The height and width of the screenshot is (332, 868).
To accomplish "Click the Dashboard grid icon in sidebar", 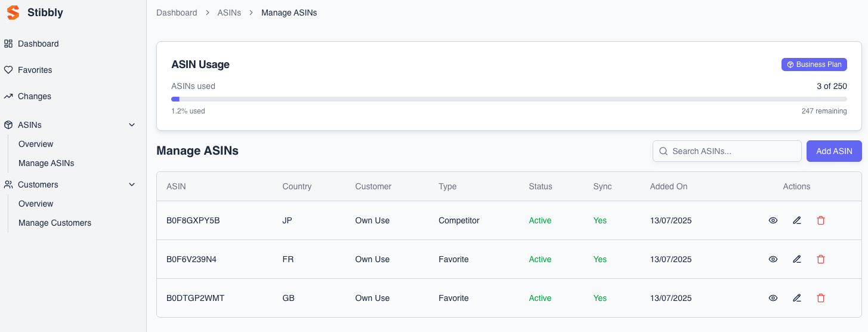I will click(8, 44).
